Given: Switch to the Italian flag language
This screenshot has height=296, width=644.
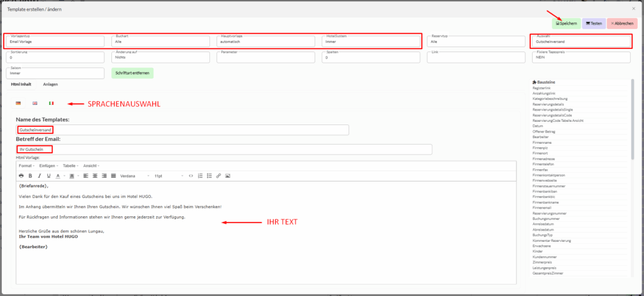Looking at the screenshot, I should 52,103.
